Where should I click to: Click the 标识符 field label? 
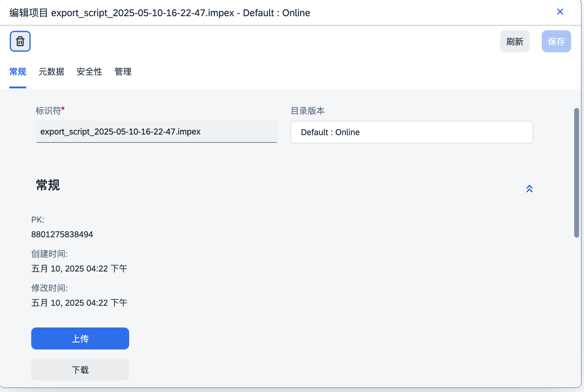point(50,110)
